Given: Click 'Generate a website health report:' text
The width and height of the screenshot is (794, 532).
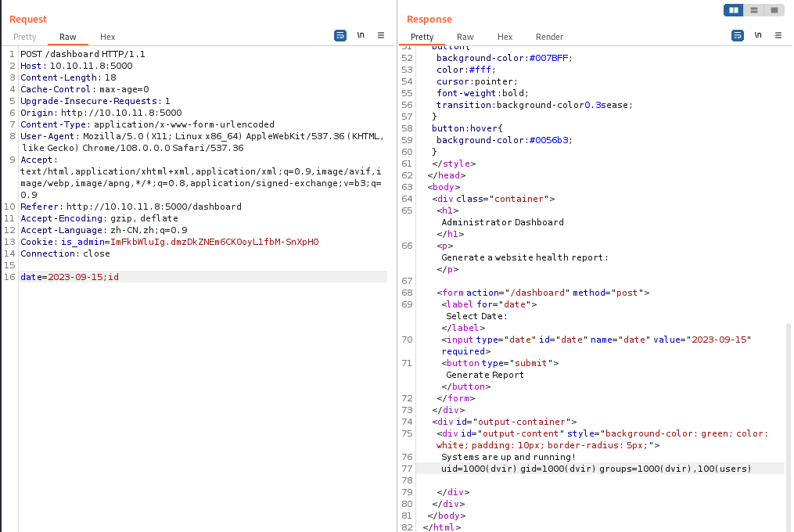Looking at the screenshot, I should click(525, 257).
